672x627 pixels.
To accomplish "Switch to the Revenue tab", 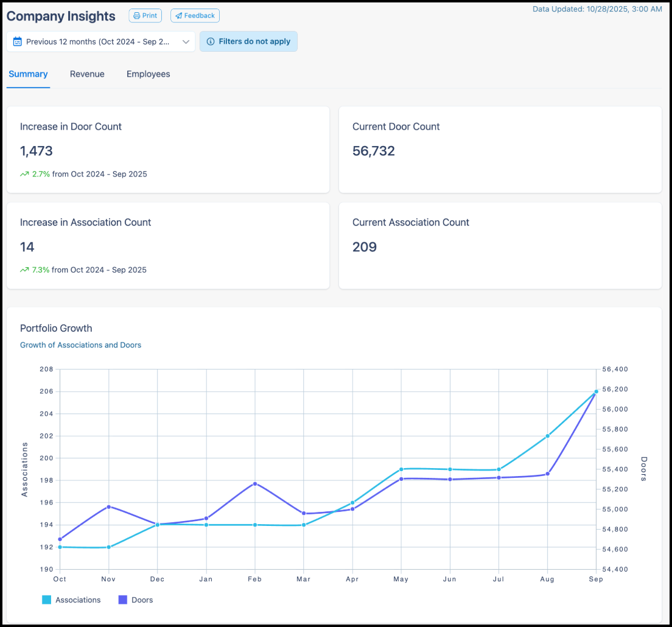I will 87,74.
